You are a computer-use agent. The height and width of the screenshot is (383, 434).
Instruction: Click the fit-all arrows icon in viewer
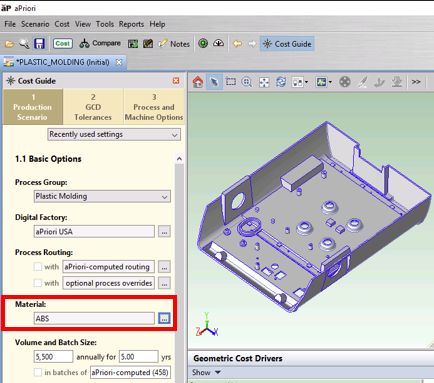click(264, 82)
